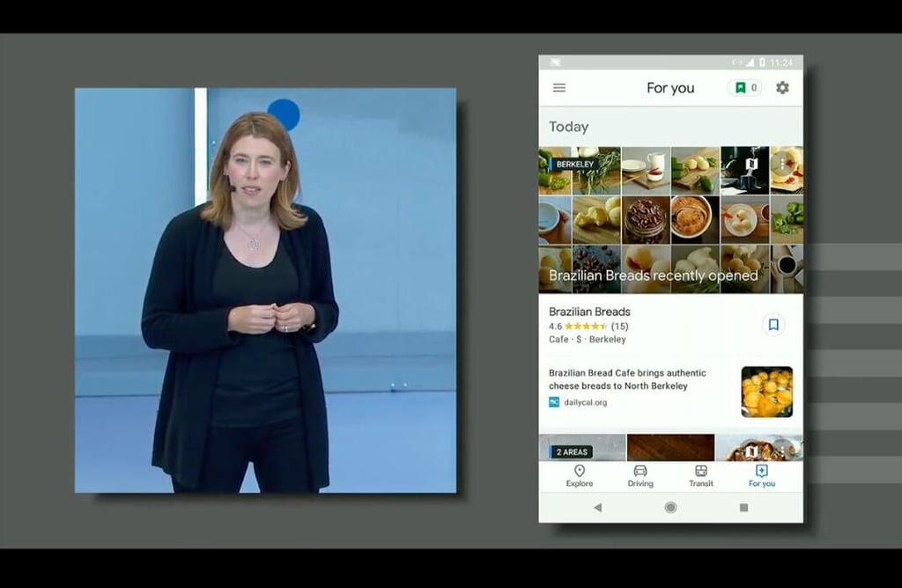Open the dailycal.org source link
This screenshot has height=588, width=902.
point(578,402)
